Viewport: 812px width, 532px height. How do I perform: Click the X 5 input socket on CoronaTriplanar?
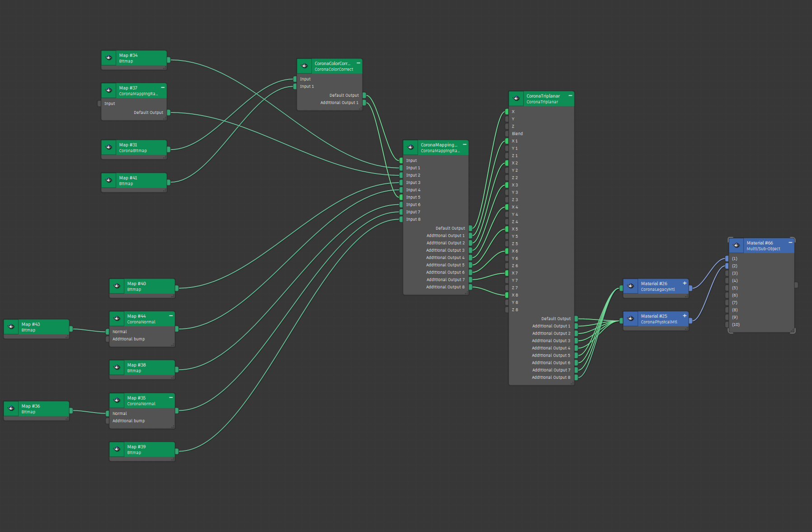tap(507, 229)
